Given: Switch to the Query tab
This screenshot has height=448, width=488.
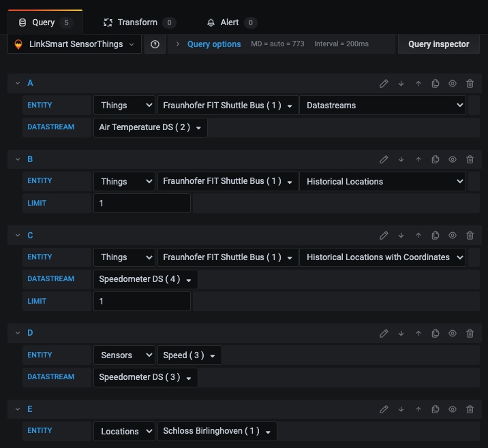Looking at the screenshot, I should click(x=46, y=22).
